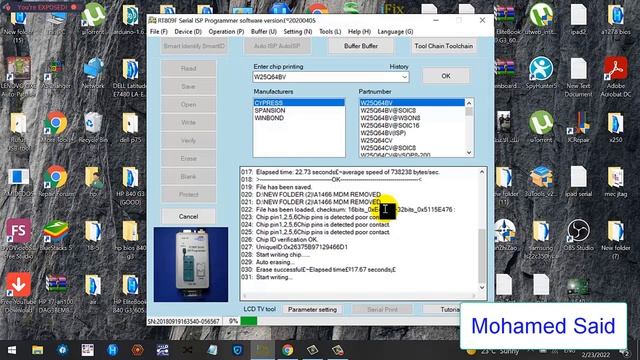Open the HP 17-an100 DAG38EMB archive
640x360 pixels.
click(x=56, y=292)
